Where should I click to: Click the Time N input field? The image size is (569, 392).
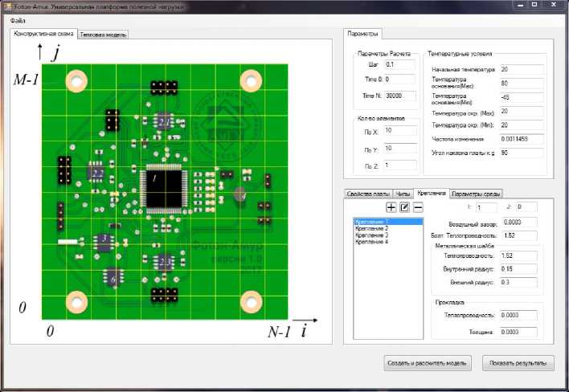click(399, 96)
